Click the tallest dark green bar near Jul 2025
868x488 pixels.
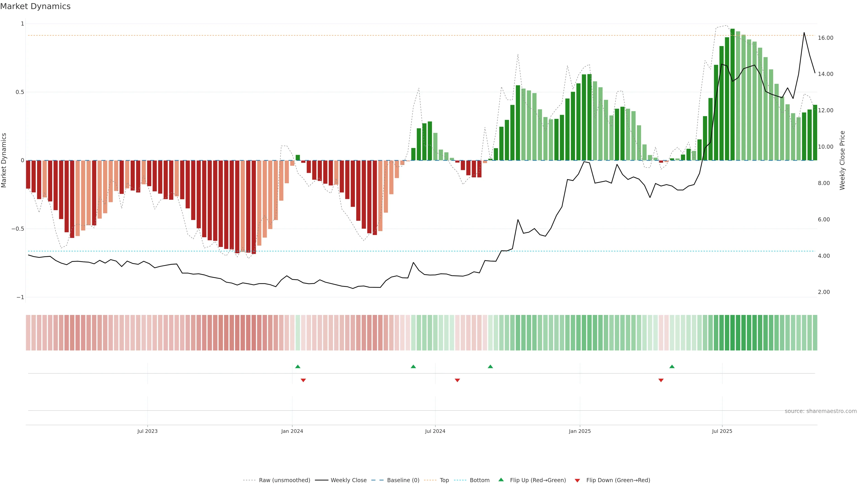[x=733, y=94]
